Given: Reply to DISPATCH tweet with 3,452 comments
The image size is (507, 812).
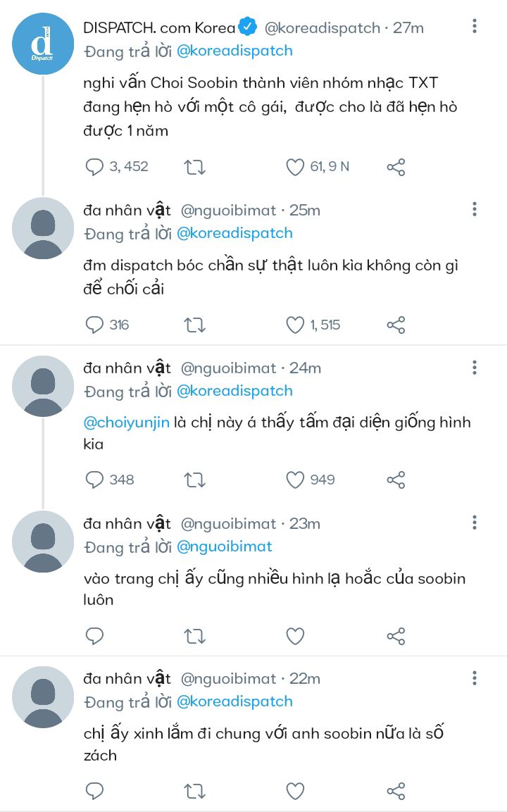Looking at the screenshot, I should [94, 167].
